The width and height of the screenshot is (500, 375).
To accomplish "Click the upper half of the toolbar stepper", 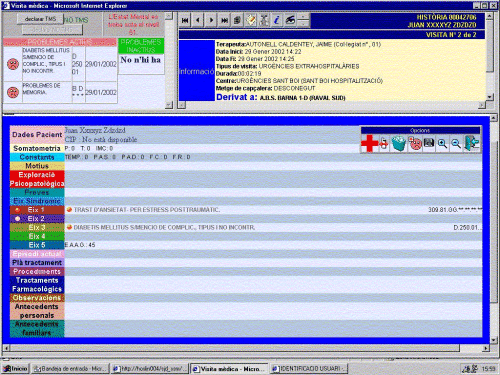I will 303,17.
